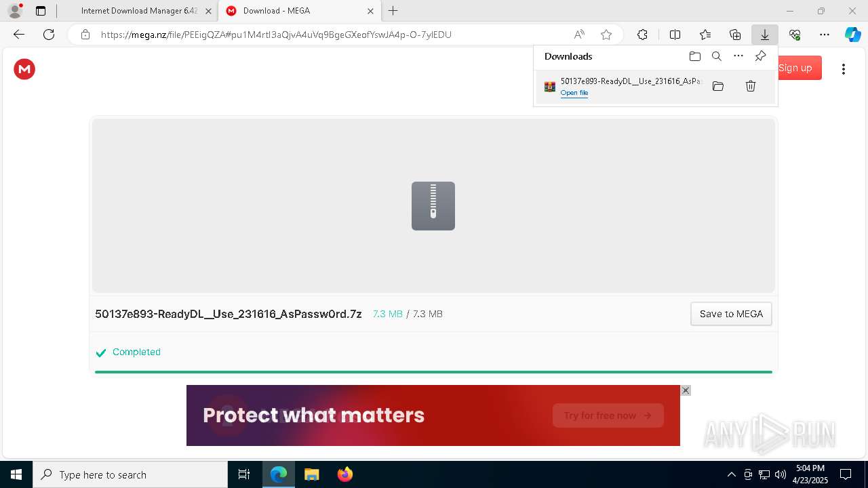The image size is (868, 488).
Task: Click the archive file preview thumbnail
Action: click(433, 206)
